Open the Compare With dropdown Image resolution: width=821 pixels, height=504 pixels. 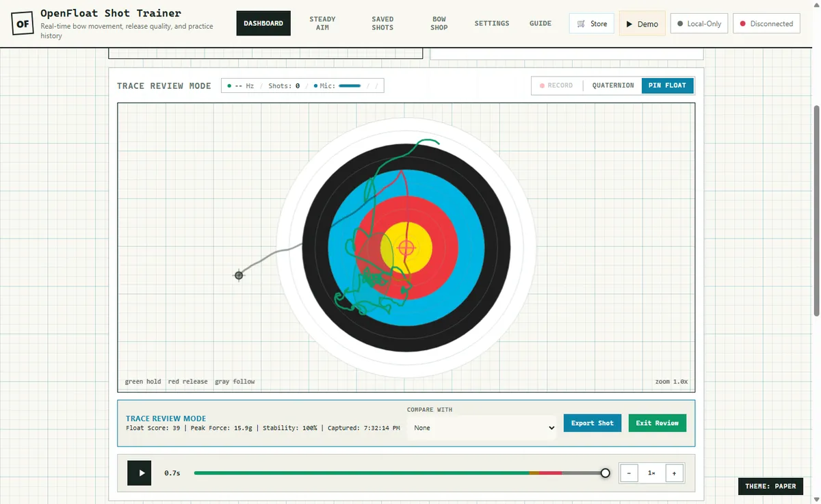click(482, 427)
